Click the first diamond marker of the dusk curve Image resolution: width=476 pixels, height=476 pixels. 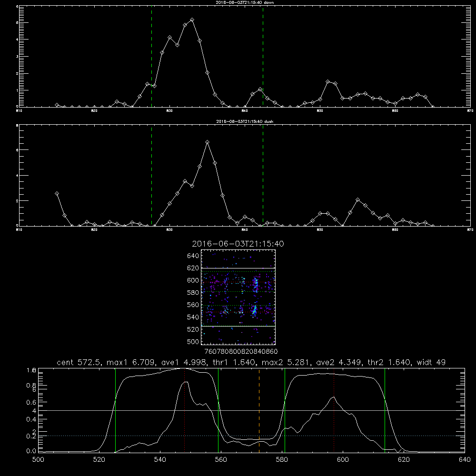tap(57, 193)
